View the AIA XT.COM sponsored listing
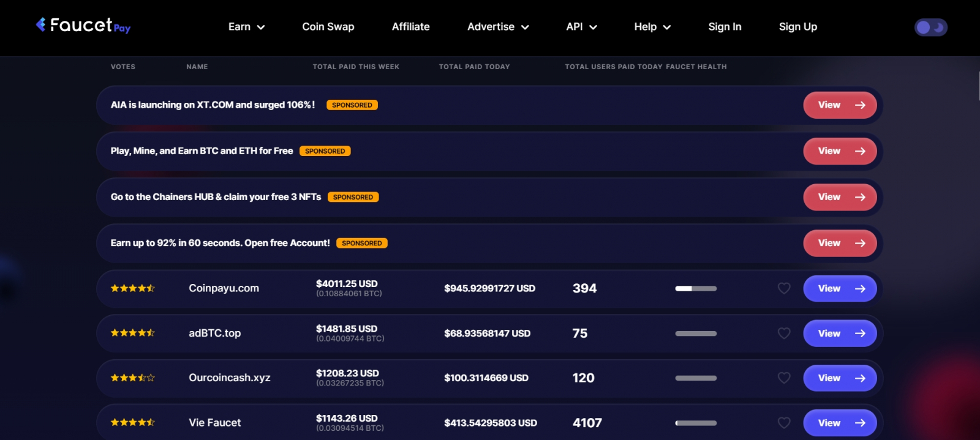980x440 pixels. (839, 105)
